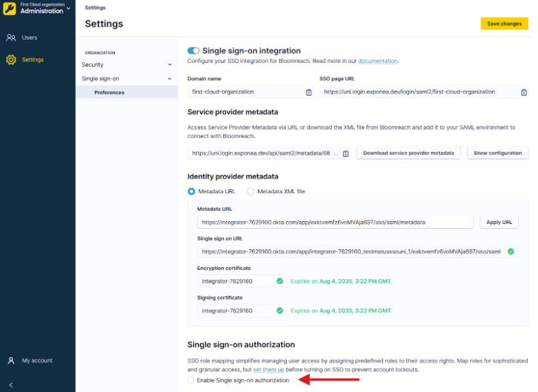The height and width of the screenshot is (392, 538).
Task: Download service provider metadata
Action: click(408, 153)
